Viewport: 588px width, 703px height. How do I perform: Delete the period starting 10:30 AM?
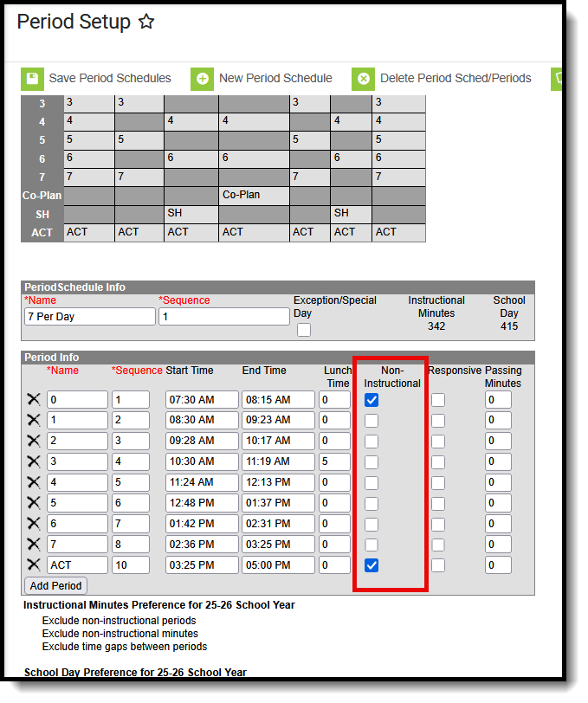click(34, 461)
